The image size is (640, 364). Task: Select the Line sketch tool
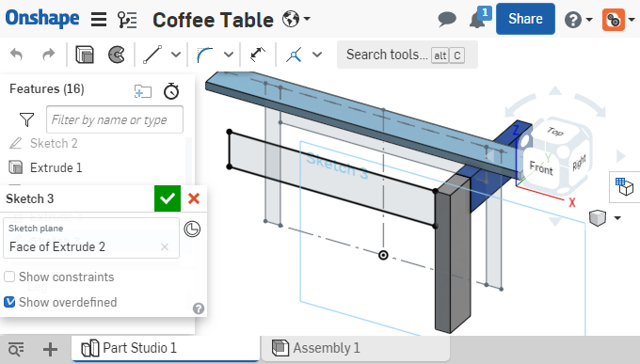pyautogui.click(x=152, y=55)
